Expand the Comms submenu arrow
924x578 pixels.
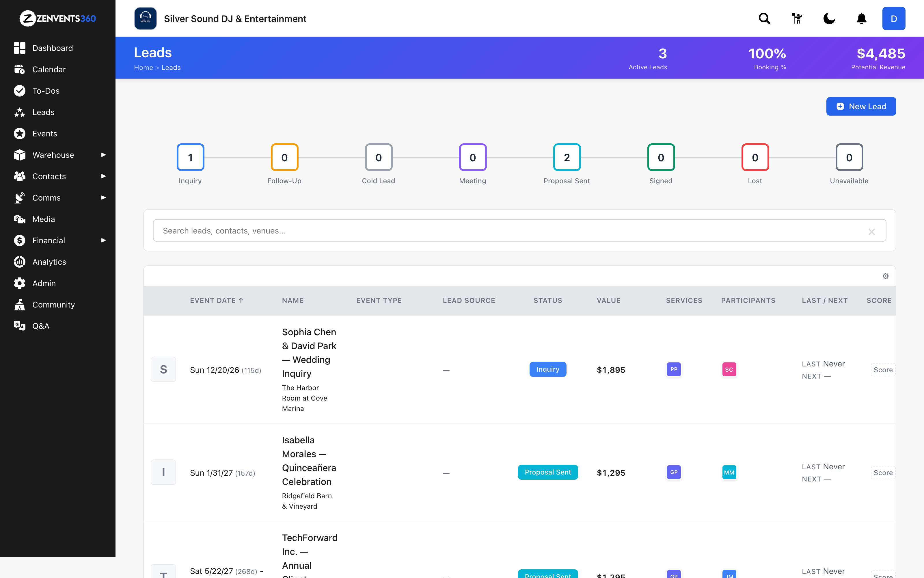103,198
